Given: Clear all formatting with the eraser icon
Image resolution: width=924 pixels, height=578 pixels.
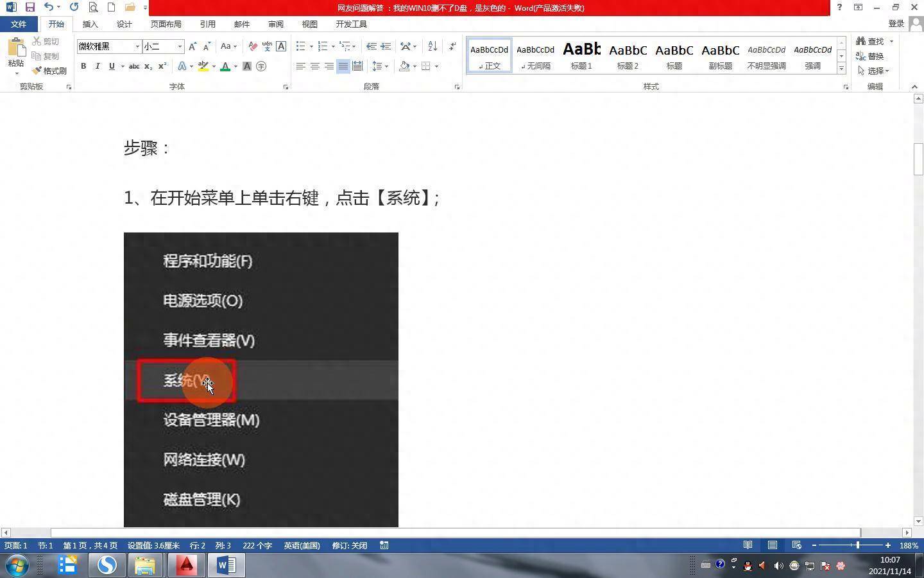Looking at the screenshot, I should tap(253, 46).
